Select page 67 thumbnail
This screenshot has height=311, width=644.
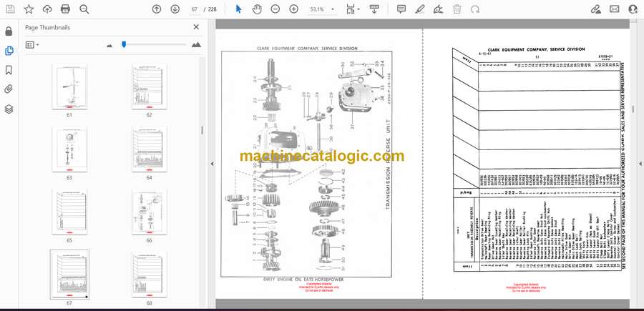pos(69,275)
